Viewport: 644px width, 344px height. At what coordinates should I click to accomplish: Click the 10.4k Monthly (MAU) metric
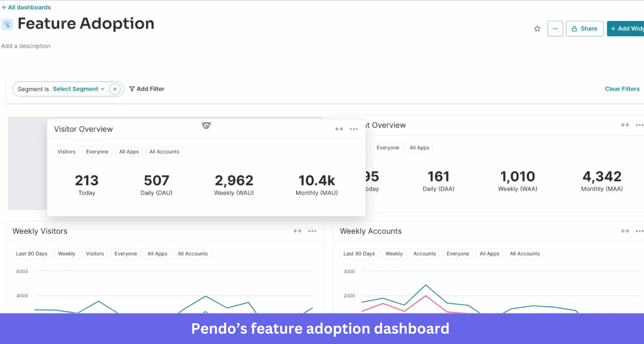coord(317,185)
